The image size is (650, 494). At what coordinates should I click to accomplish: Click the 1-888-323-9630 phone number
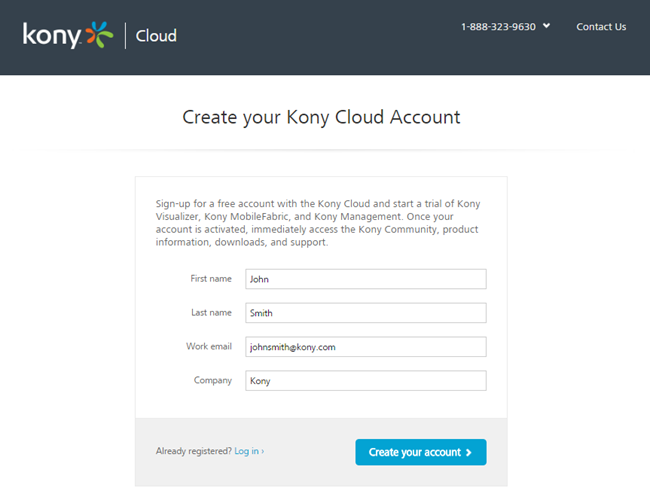tap(498, 27)
